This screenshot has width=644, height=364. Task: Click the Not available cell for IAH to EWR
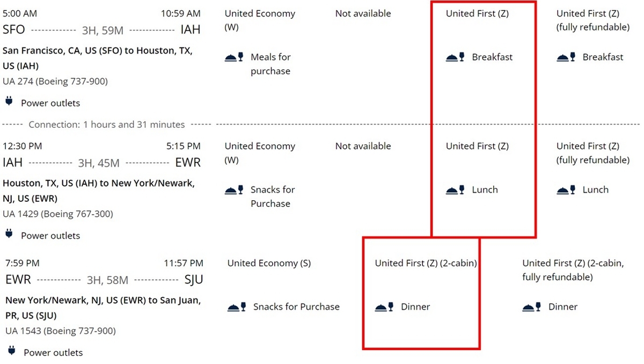coord(363,146)
